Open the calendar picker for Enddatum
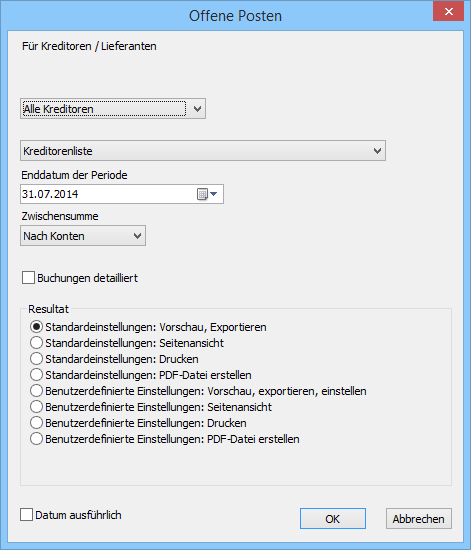Viewport: 471px width, 550px height. pyautogui.click(x=207, y=194)
